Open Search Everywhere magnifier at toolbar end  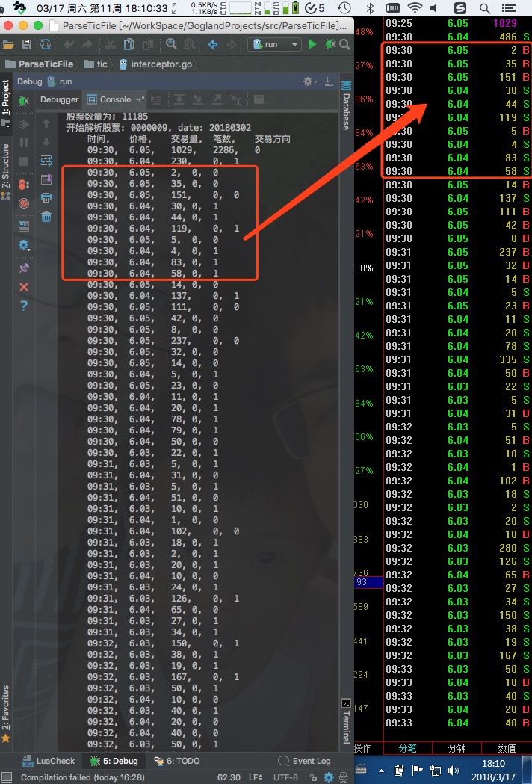click(344, 45)
